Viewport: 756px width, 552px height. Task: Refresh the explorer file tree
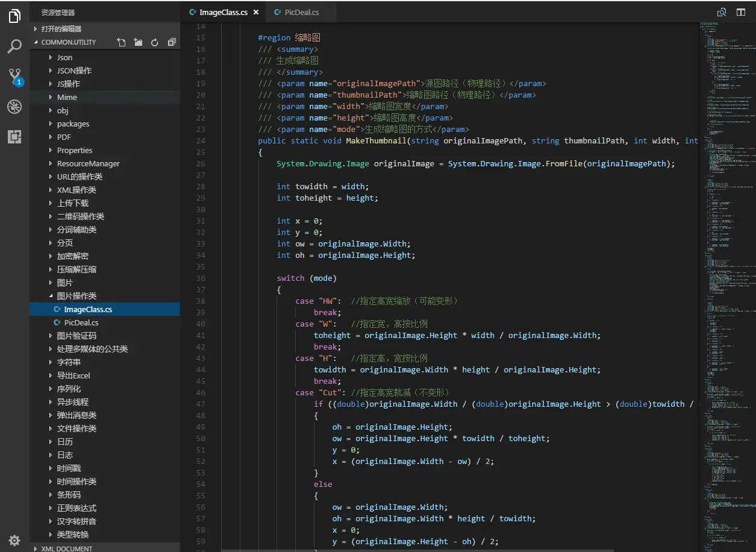[155, 42]
